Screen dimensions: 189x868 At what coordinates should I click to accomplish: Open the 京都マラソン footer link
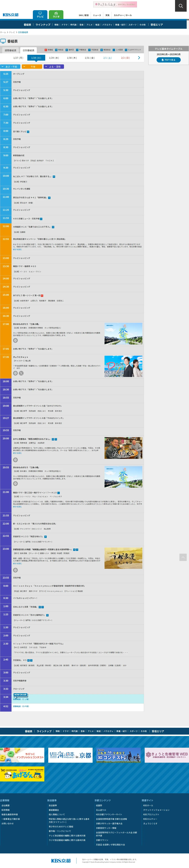[x=102, y=840]
